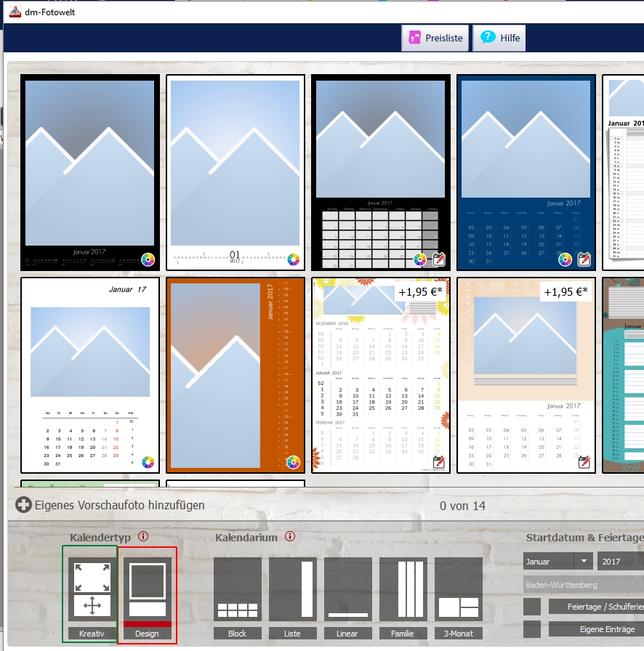
Task: Click the Kalendertyp heading
Action: 100,537
